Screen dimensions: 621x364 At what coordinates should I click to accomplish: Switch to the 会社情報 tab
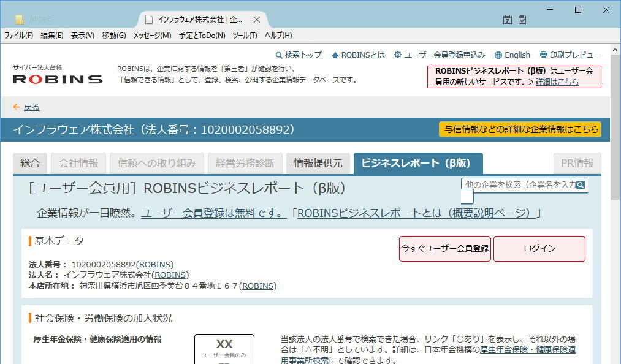tap(78, 163)
